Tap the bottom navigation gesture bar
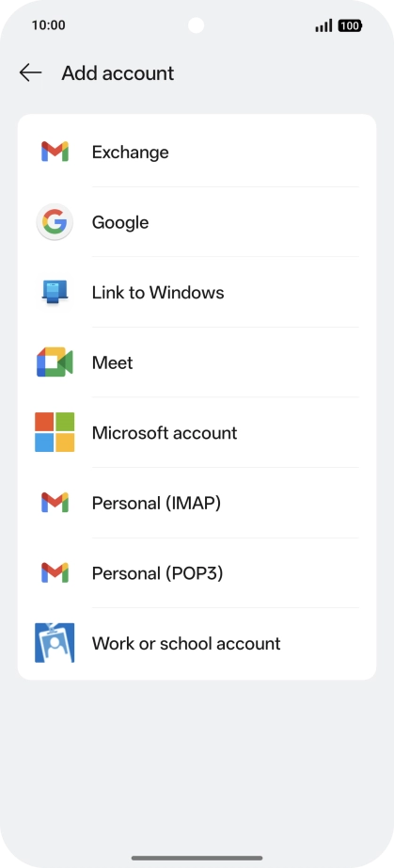 click(197, 858)
